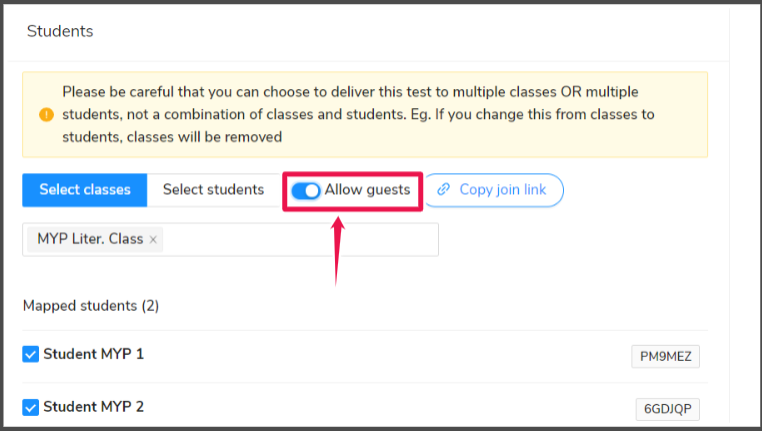Click the yellow warning message text
The height and width of the screenshot is (431, 762).
coord(358,115)
